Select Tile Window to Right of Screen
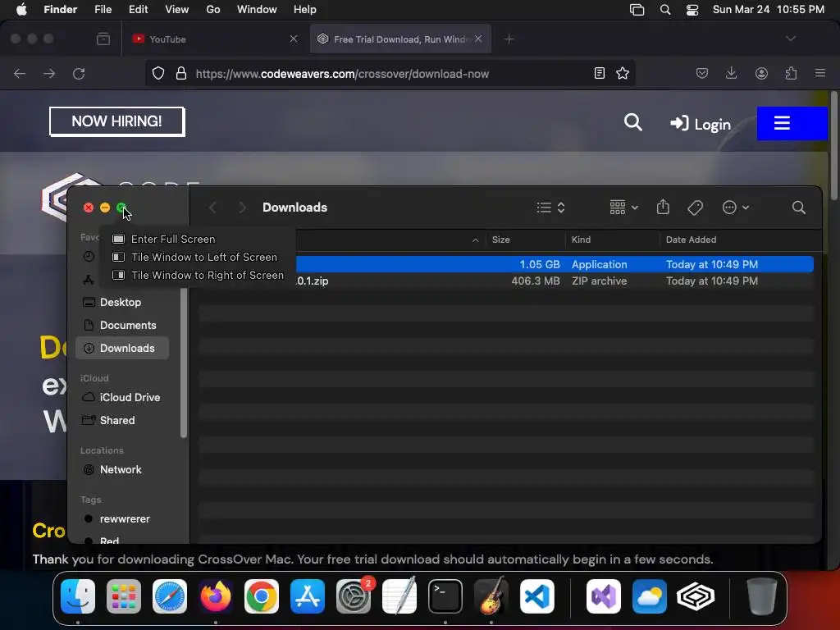 [x=198, y=275]
